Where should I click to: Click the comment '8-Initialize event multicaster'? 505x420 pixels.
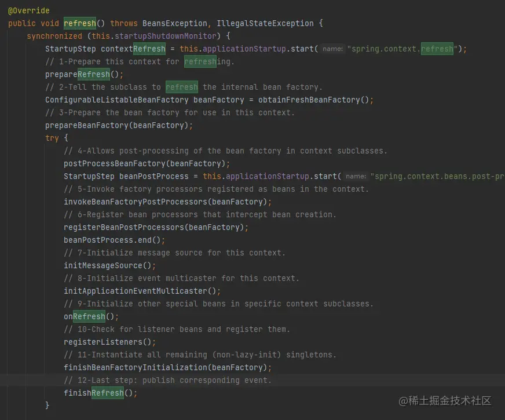click(181, 278)
